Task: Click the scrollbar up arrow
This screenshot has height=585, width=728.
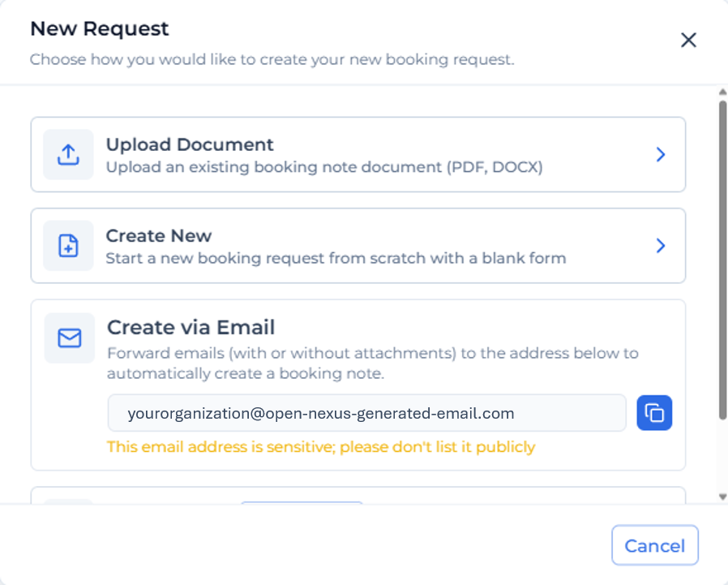Action: coord(722,92)
